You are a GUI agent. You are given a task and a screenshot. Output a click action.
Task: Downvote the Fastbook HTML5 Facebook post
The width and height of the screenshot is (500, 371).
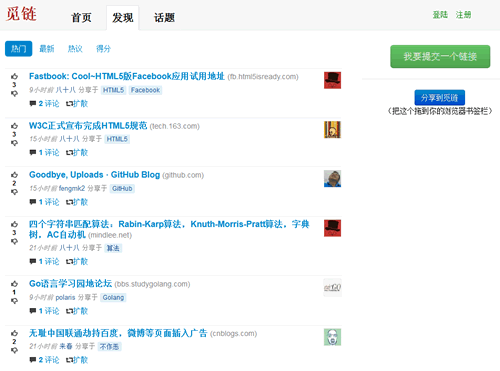[14, 93]
